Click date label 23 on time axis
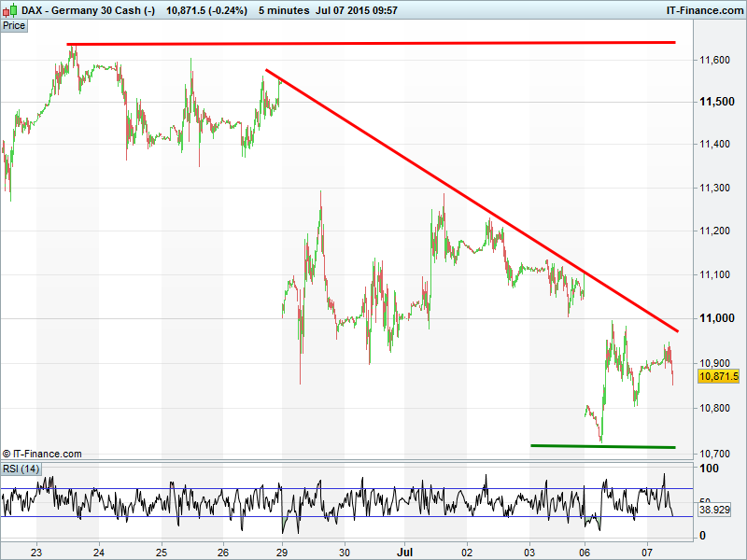 point(36,553)
